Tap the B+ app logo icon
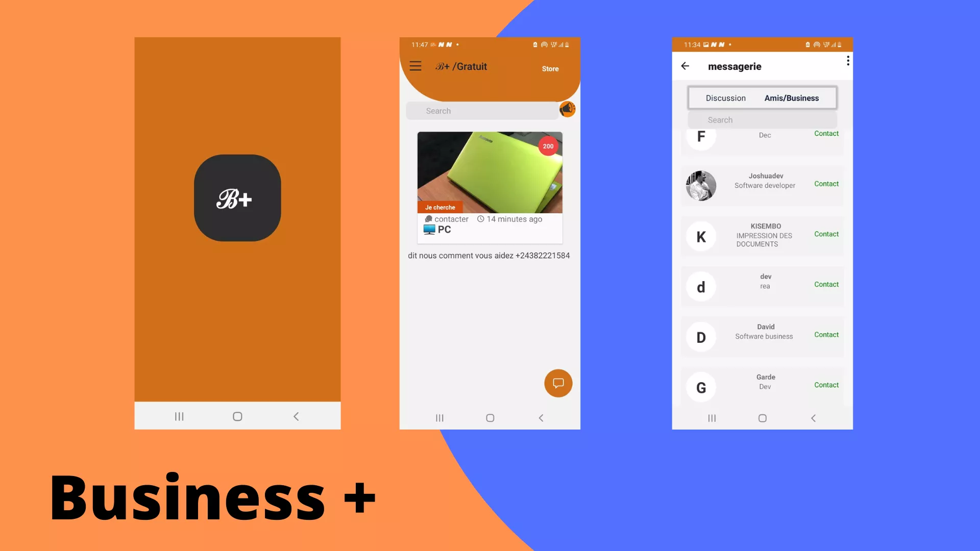The width and height of the screenshot is (980, 551). point(237,198)
